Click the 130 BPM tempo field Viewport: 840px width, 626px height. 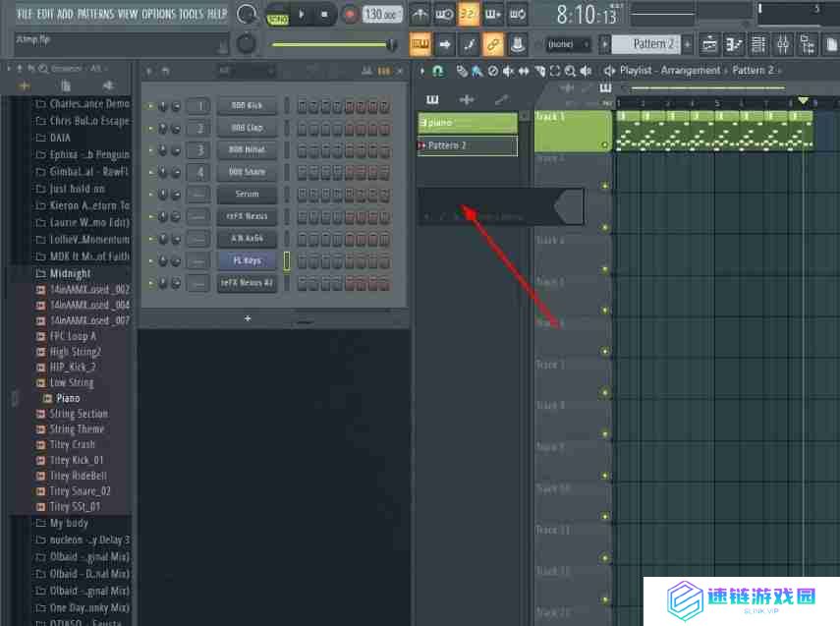(x=380, y=14)
